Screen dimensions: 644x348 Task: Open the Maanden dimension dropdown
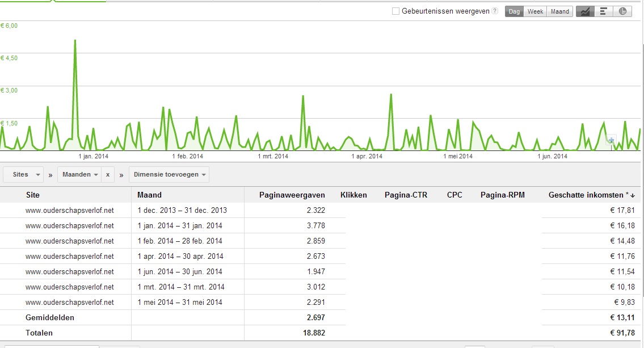pyautogui.click(x=79, y=175)
